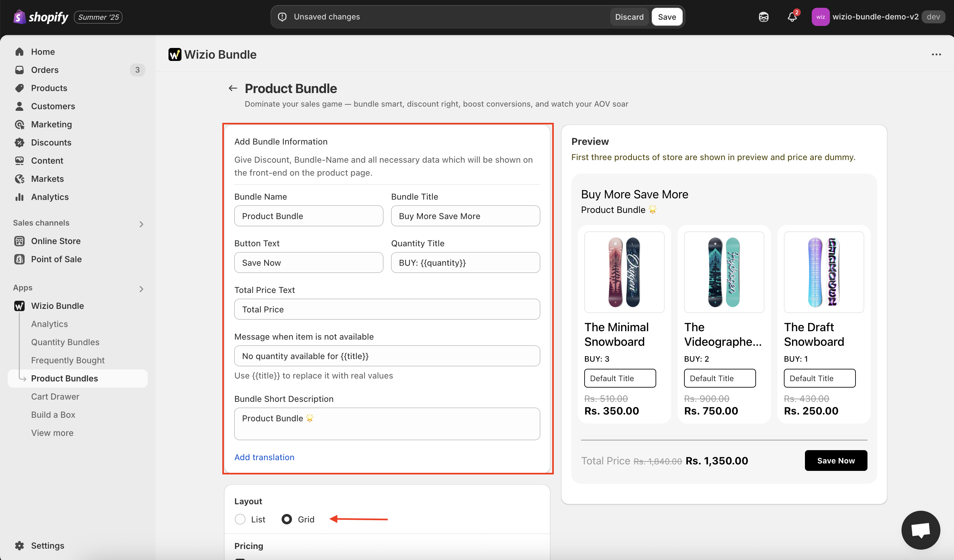Screen dimensions: 954x560
Task: Click The Draft Snowboard thumbnail
Action: point(824,272)
